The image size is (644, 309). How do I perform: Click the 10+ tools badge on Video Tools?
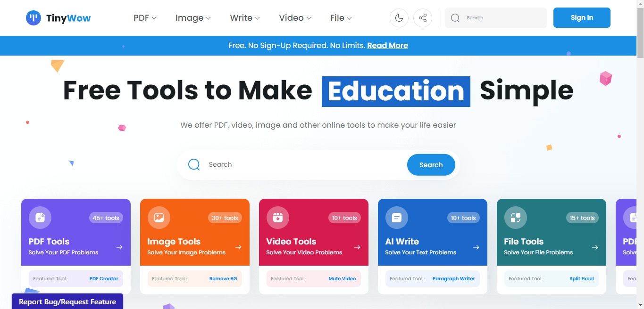tap(344, 218)
